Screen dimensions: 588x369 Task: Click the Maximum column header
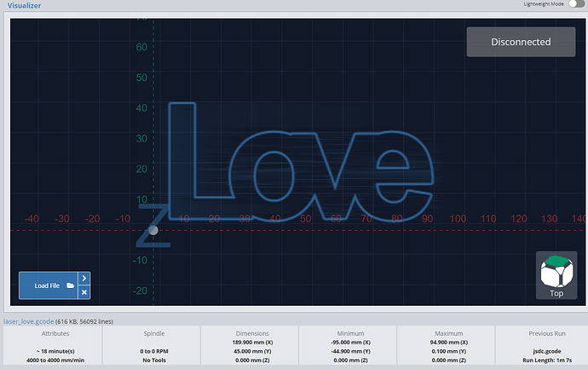coord(449,333)
